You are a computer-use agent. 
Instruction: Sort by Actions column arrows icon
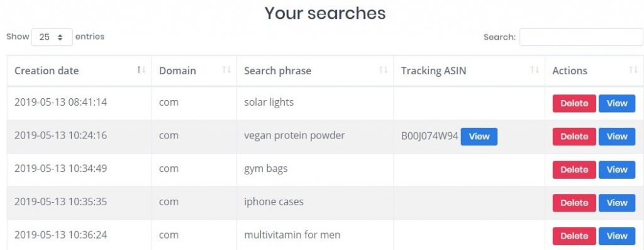click(633, 70)
